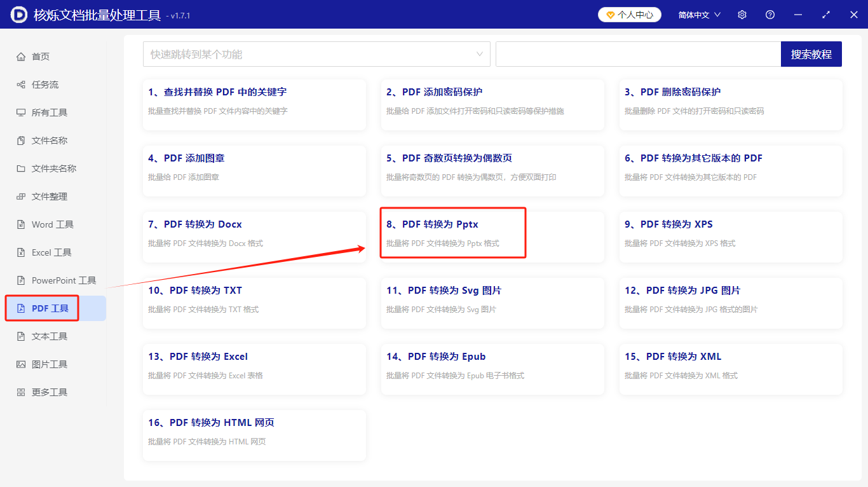
Task: Click the app logo icon in title bar
Action: (19, 15)
